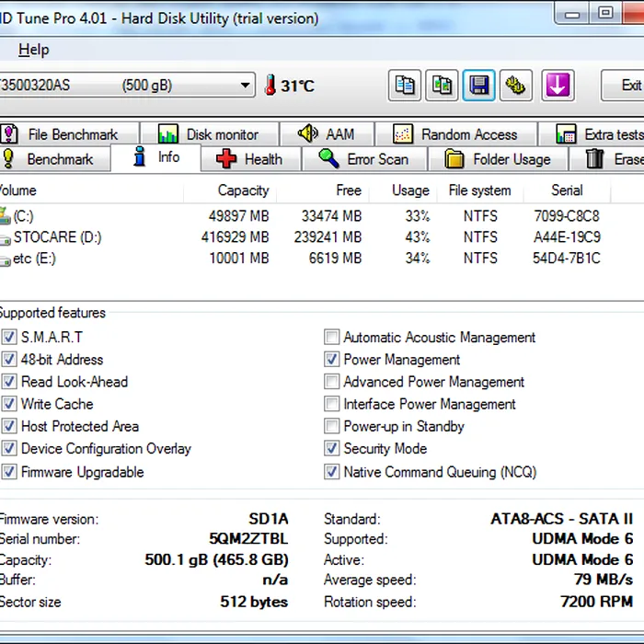
Task: Click the File system column header
Action: (480, 190)
